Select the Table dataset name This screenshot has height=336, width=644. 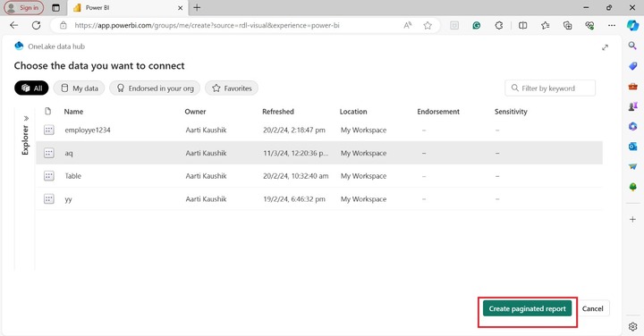pos(73,176)
